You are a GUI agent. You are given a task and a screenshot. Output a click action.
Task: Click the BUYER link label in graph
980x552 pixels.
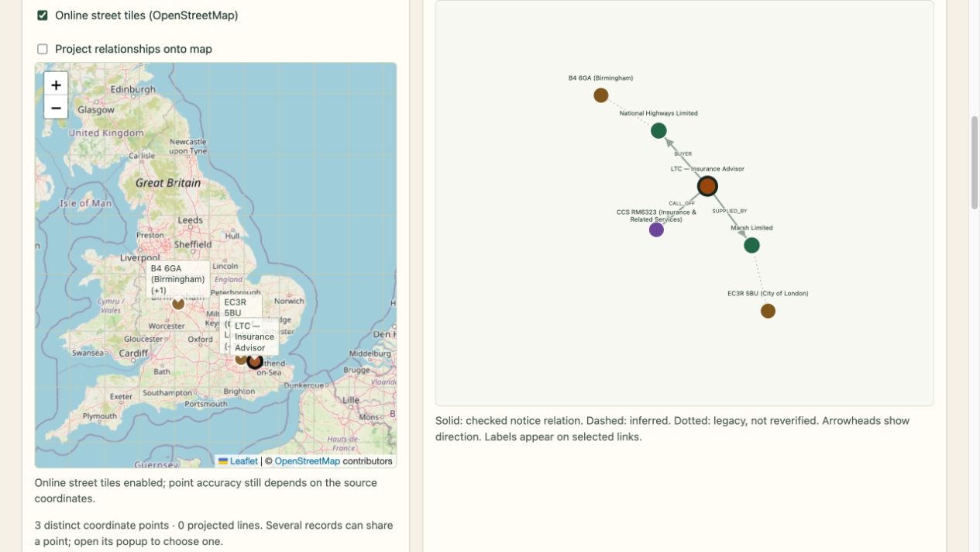(683, 154)
